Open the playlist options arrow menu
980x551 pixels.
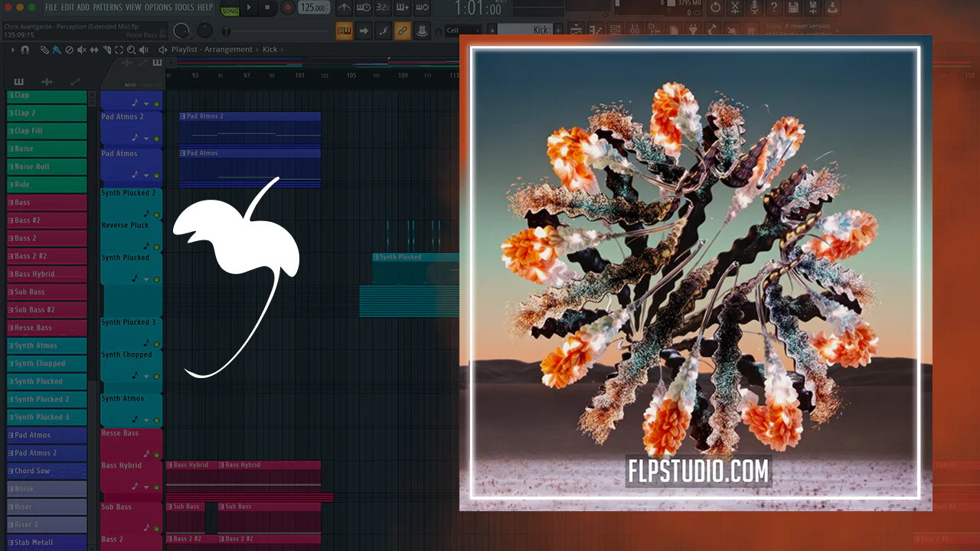click(13, 50)
